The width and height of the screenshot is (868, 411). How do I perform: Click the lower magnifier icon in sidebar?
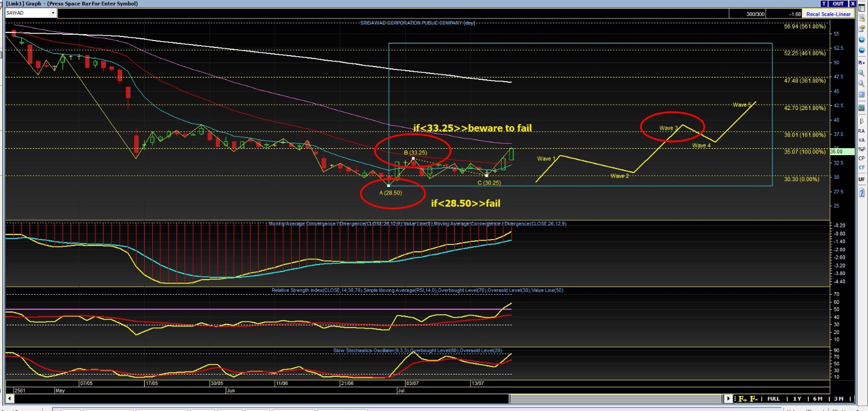861,83
